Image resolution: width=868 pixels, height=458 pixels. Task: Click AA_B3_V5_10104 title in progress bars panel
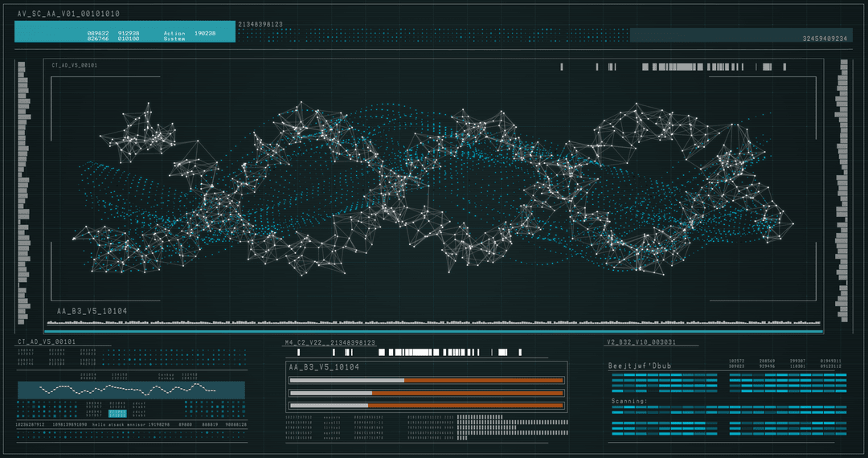pos(324,367)
